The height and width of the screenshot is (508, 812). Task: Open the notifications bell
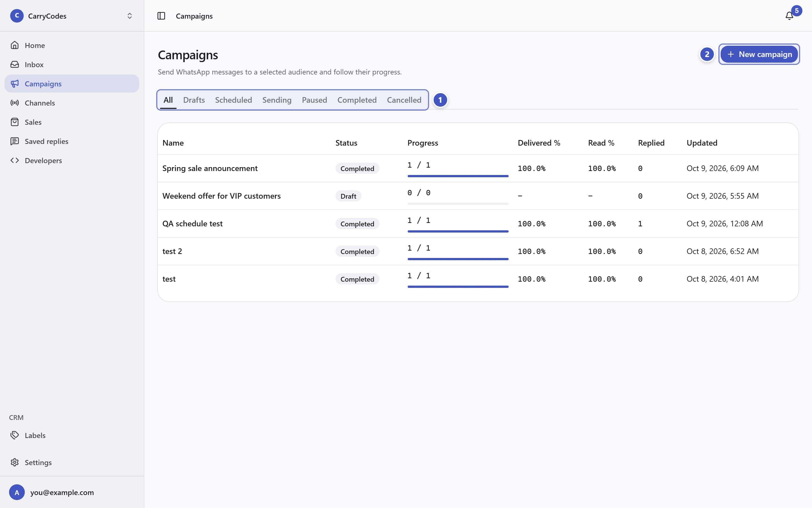pos(789,16)
